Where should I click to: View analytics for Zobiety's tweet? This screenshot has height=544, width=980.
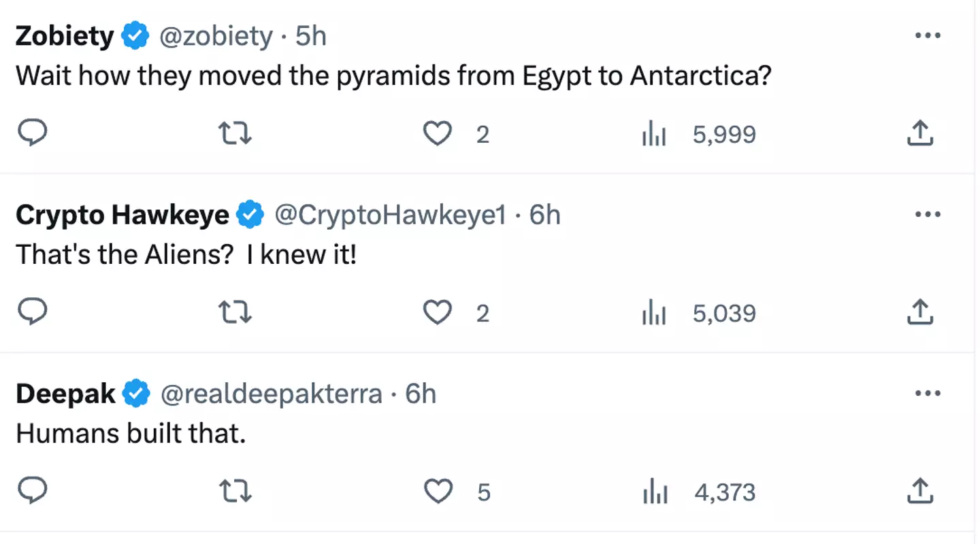[x=654, y=135]
